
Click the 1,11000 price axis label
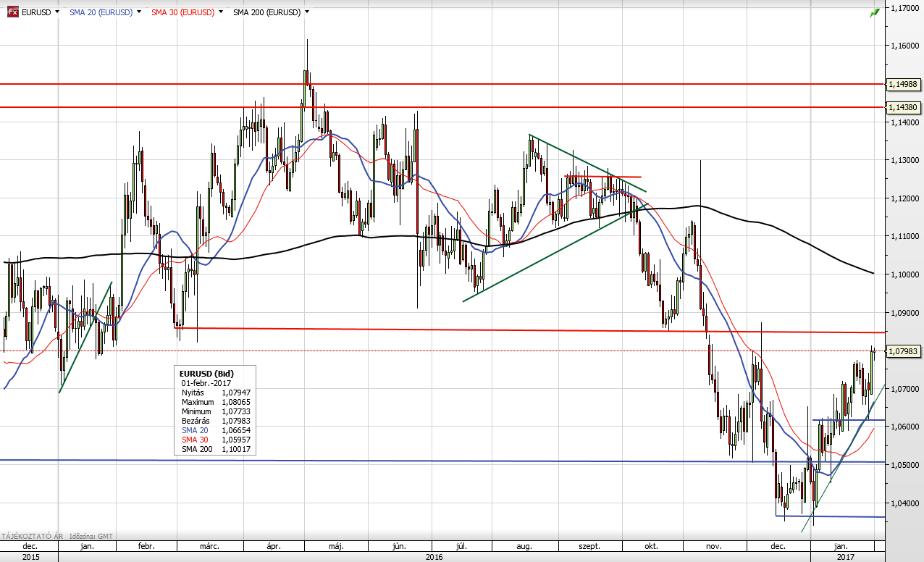(905, 237)
